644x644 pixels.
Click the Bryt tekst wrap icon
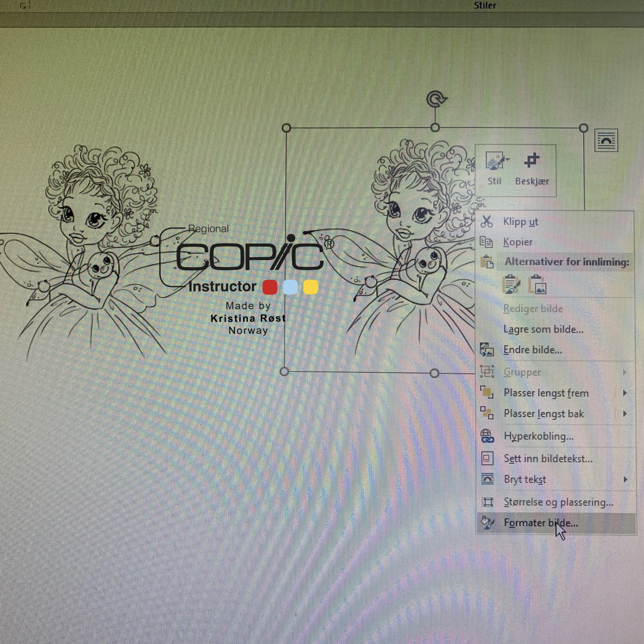pyautogui.click(x=487, y=479)
